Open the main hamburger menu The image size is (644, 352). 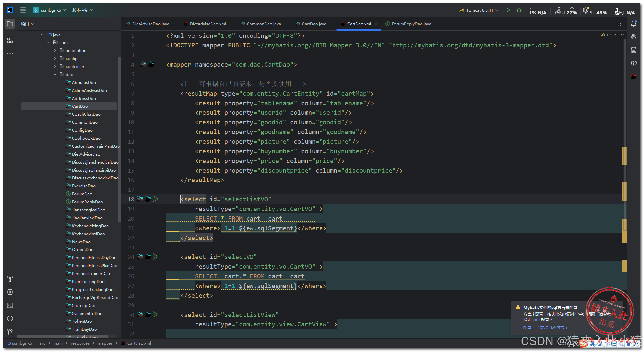tap(23, 10)
